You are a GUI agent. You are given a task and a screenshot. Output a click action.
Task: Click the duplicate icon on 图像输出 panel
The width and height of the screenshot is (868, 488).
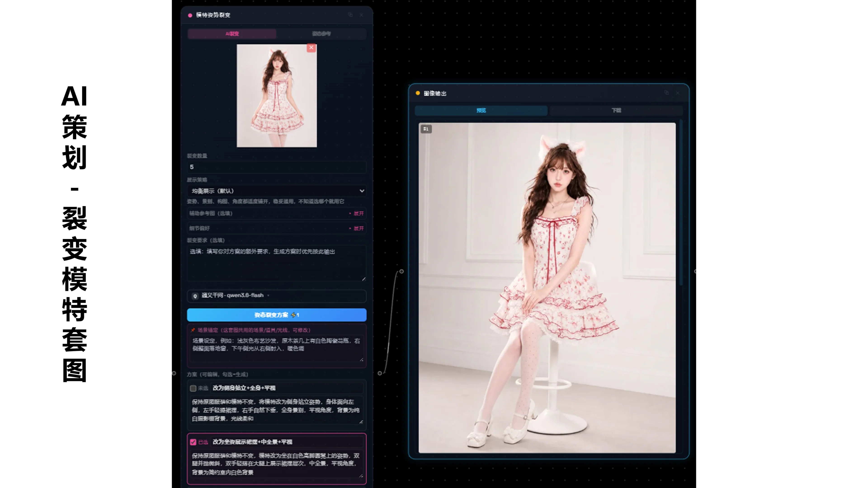(x=666, y=93)
